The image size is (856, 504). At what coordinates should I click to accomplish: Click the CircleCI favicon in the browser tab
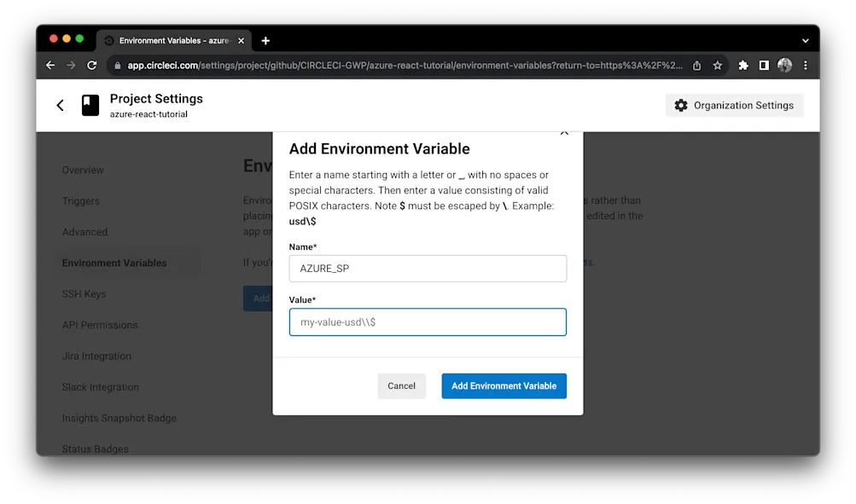click(x=108, y=39)
